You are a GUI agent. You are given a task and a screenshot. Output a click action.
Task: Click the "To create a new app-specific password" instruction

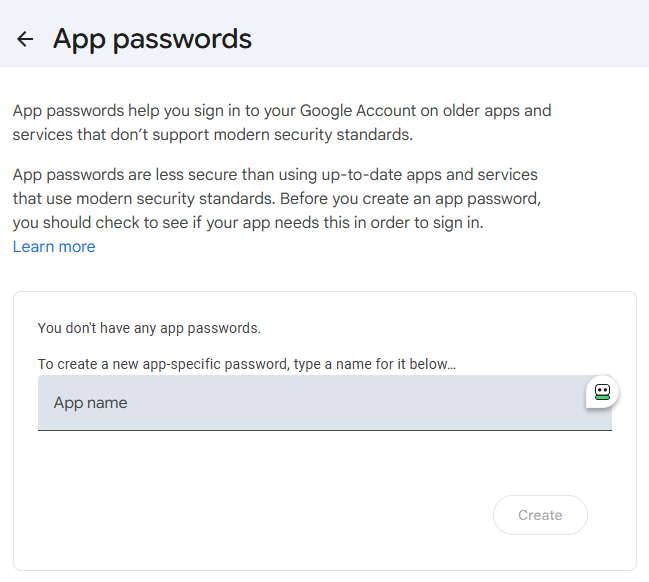[x=164, y=364]
